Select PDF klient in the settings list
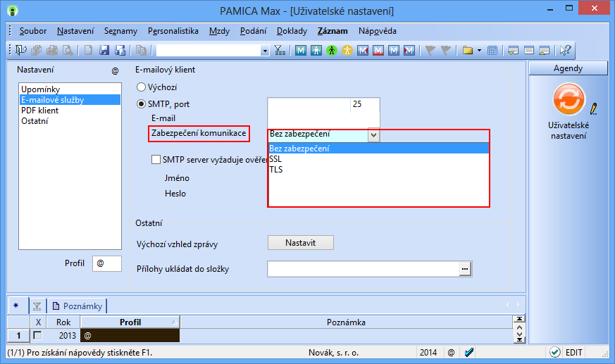615x364 pixels. (70, 111)
